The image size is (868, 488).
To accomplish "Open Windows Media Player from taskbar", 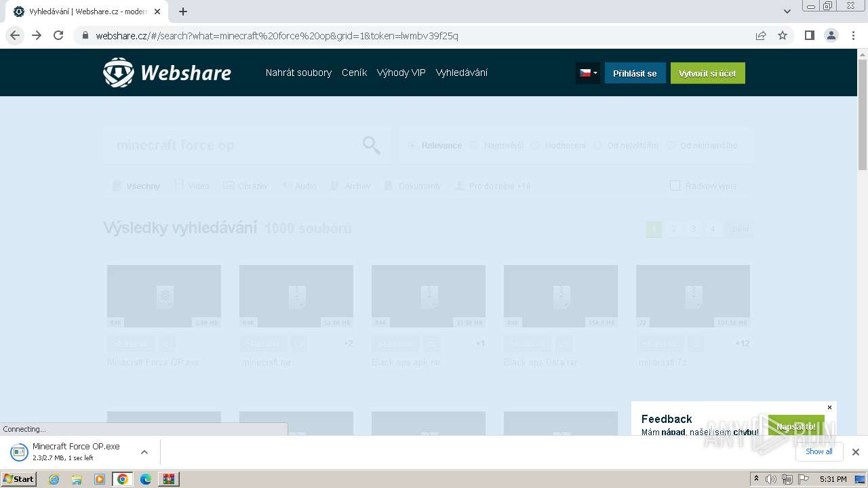I will 100,479.
